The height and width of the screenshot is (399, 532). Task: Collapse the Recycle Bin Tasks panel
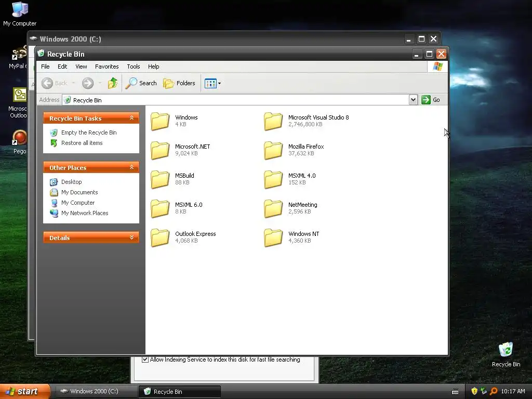point(131,118)
